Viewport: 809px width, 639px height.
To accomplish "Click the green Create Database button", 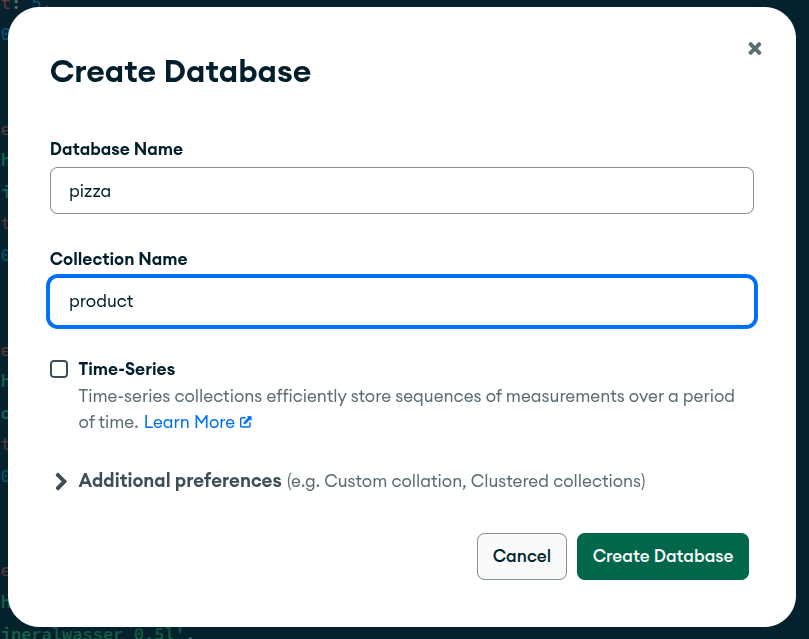I will [662, 556].
